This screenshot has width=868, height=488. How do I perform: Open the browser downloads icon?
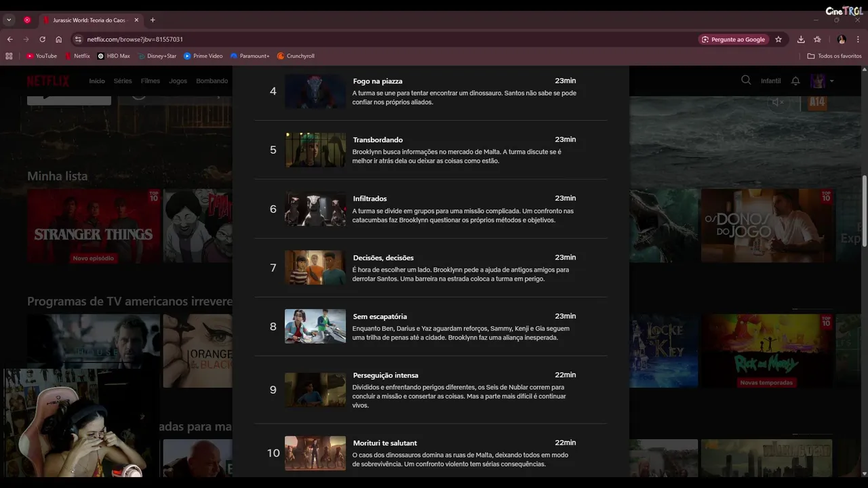pos(801,39)
